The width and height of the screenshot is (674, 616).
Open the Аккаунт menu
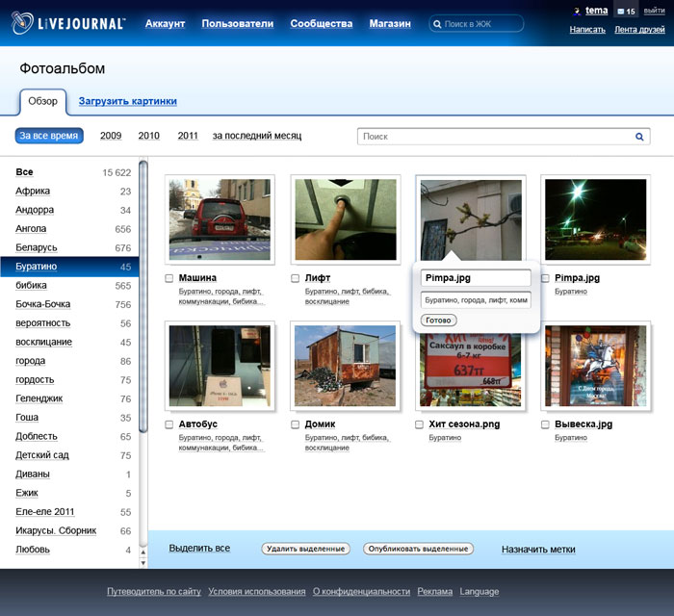[165, 23]
